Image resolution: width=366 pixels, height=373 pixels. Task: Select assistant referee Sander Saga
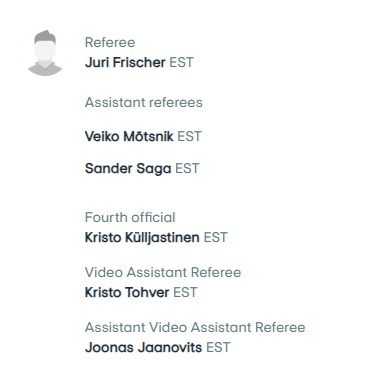click(128, 168)
